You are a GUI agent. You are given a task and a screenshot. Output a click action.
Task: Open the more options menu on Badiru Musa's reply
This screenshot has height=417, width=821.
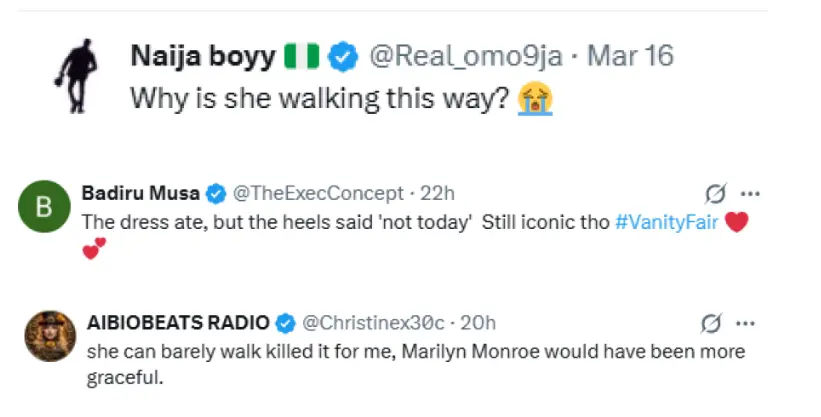[747, 193]
